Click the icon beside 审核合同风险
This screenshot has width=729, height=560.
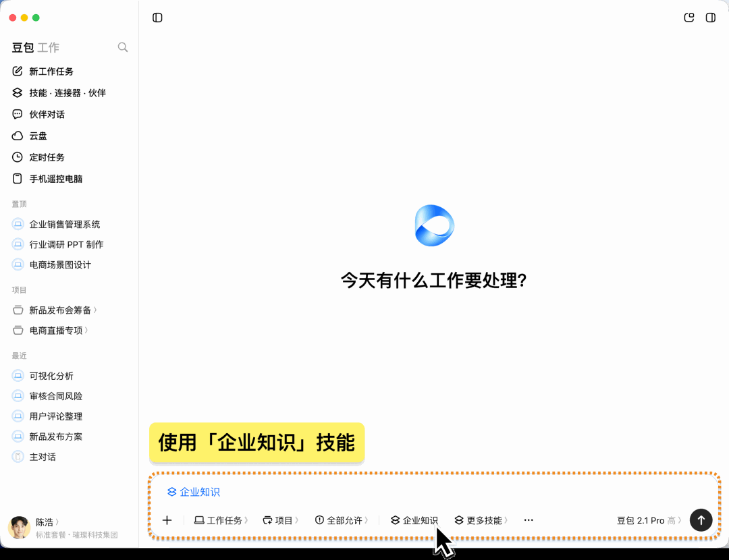18,396
